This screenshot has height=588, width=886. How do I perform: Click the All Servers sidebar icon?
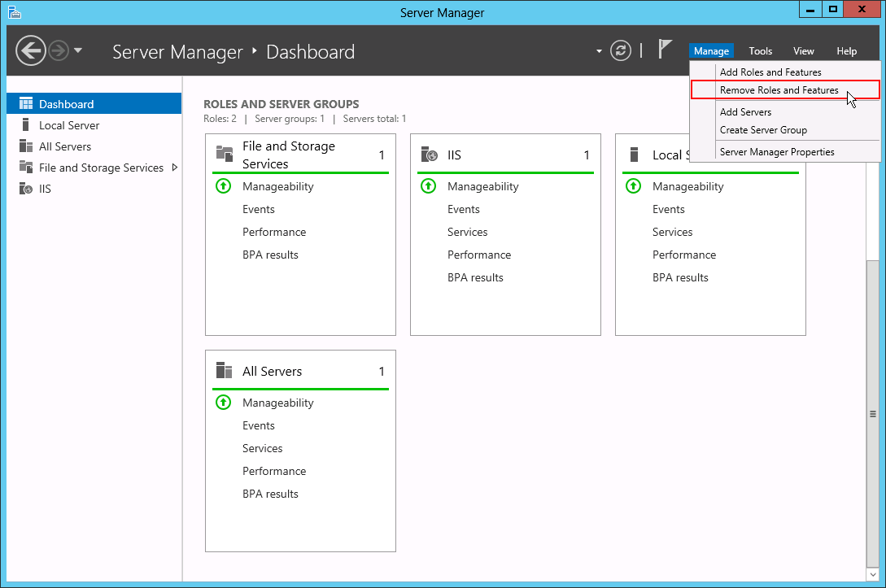[26, 146]
